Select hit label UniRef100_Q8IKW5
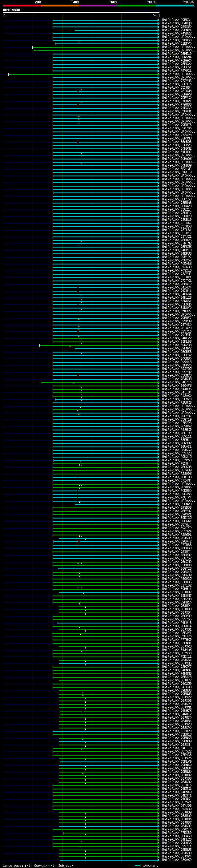 (x=176, y=91)
